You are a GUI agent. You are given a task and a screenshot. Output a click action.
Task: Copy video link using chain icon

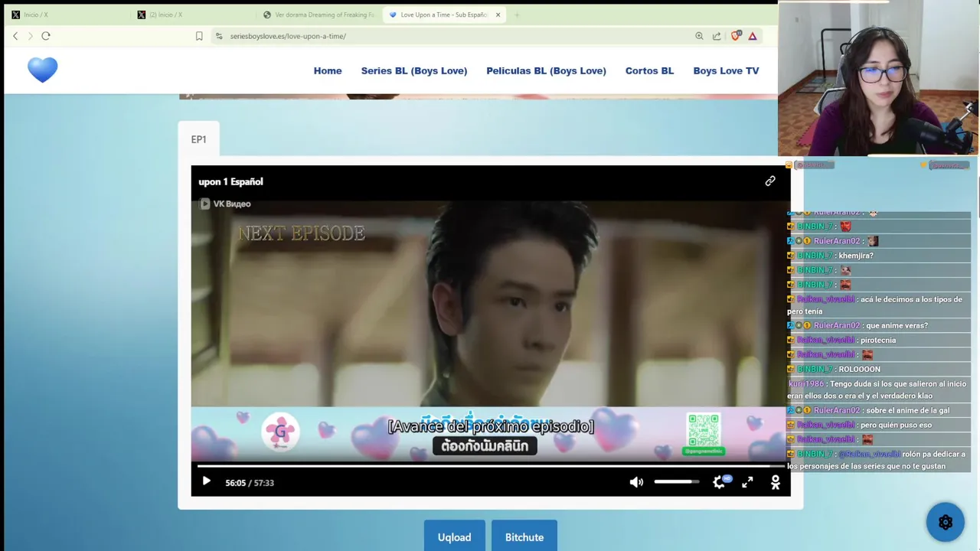point(770,181)
